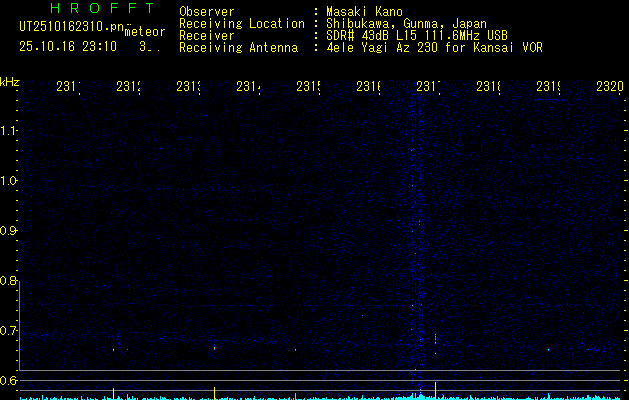Click the 0.8 frequency axis label
The width and height of the screenshot is (629, 400).
pos(9,281)
